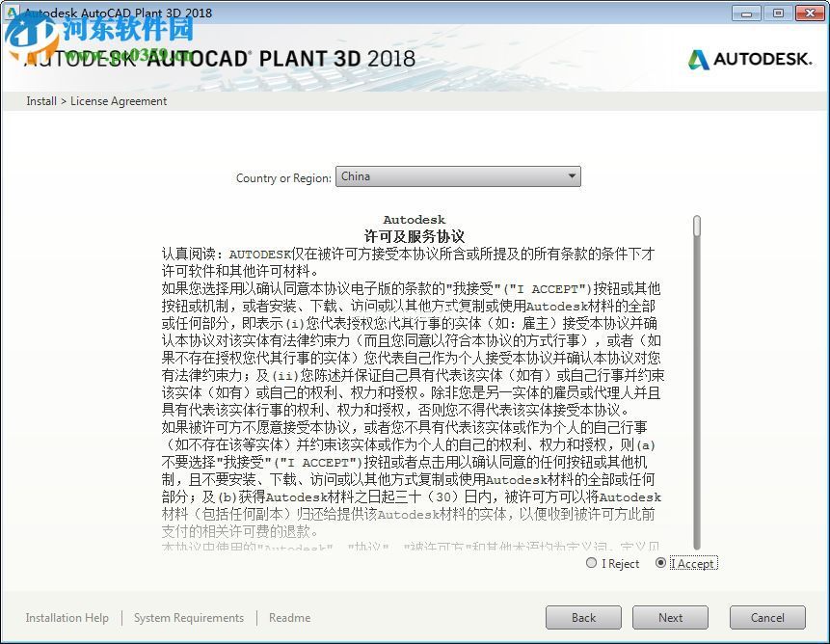830x644 pixels.
Task: Click the Install breadcrumb label
Action: coord(40,100)
